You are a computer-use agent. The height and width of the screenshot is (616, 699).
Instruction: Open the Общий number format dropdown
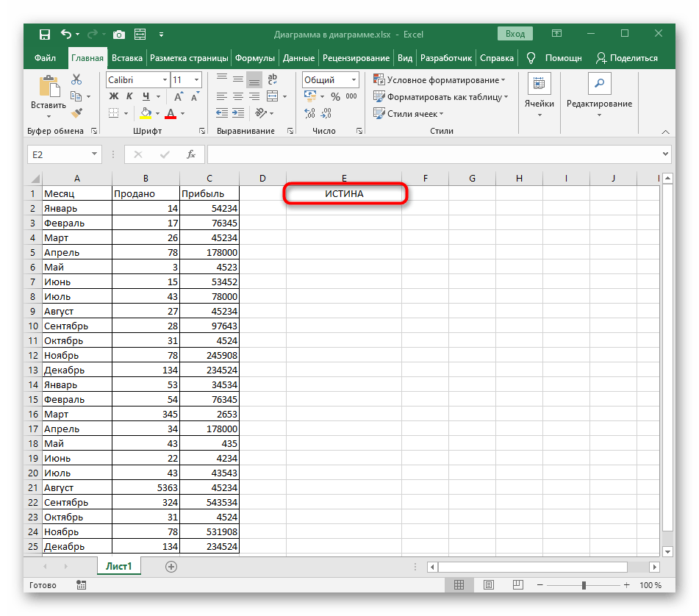[354, 80]
